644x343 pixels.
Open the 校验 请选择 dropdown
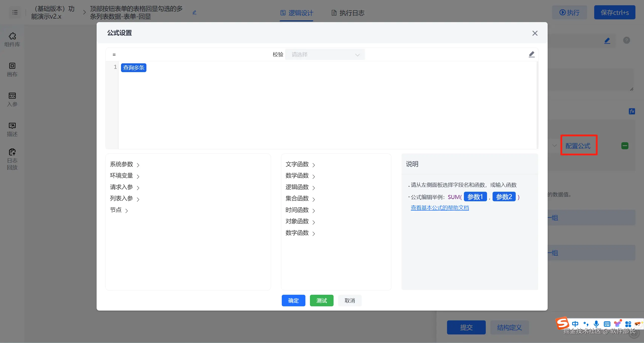325,55
